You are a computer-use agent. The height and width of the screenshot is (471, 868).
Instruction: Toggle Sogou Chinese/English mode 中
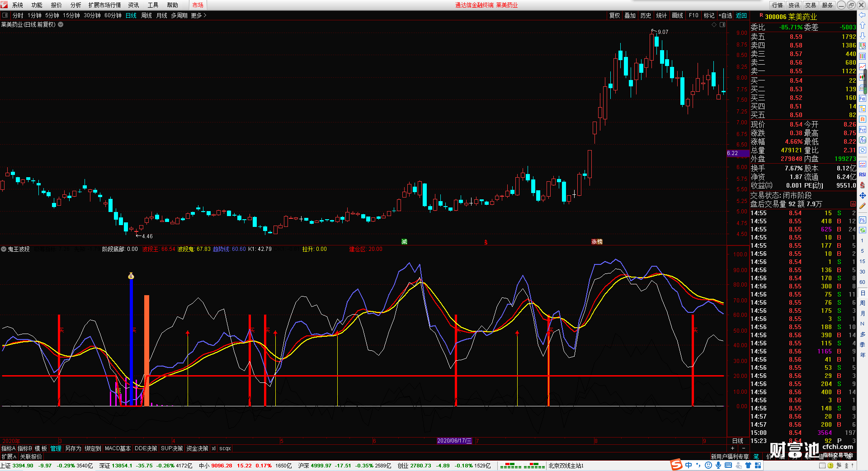pos(688,465)
